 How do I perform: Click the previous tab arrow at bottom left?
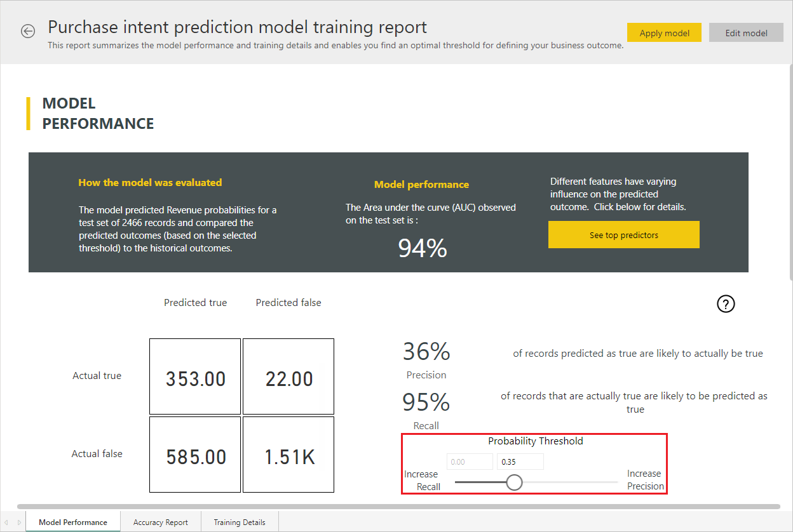pos(7,522)
